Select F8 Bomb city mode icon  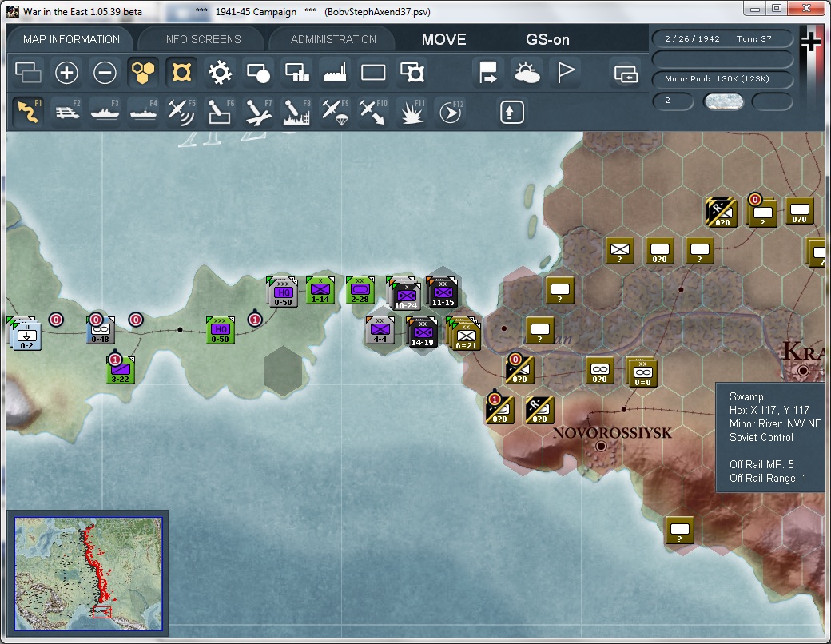pyautogui.click(x=296, y=112)
